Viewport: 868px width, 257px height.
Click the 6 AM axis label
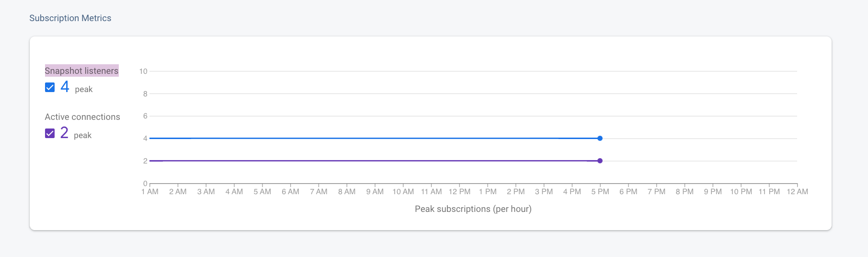(290, 192)
